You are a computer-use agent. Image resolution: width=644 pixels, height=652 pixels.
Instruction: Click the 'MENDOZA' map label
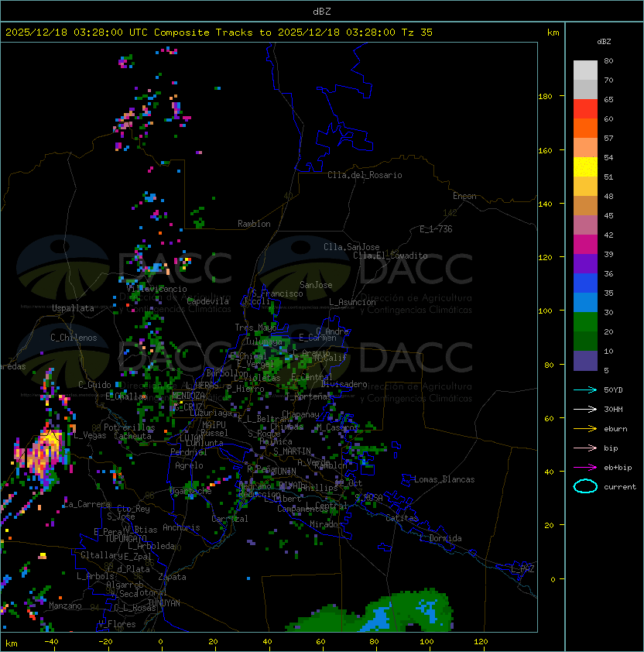click(x=188, y=396)
